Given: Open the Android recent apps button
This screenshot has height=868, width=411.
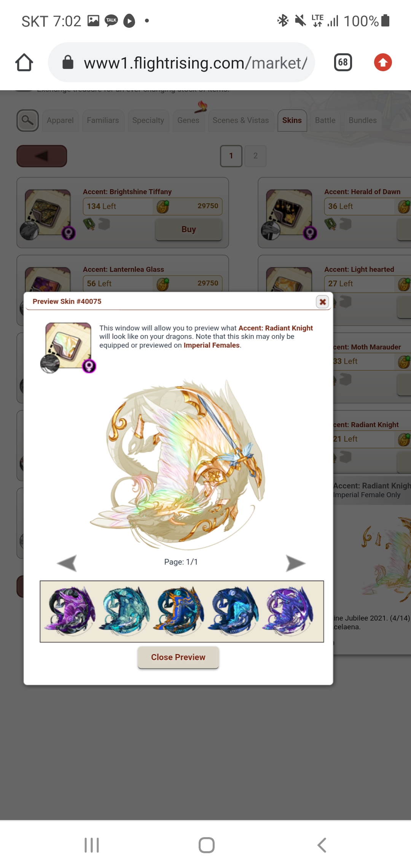Looking at the screenshot, I should tap(92, 845).
